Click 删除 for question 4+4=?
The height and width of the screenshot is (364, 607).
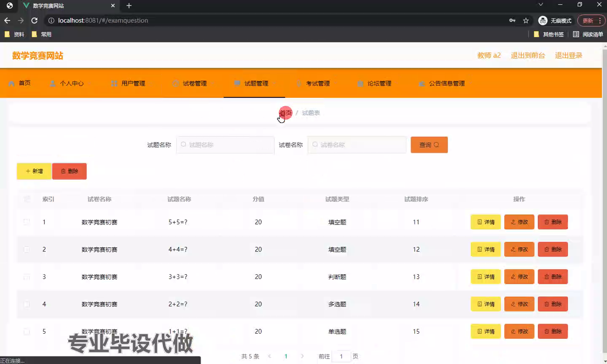[x=553, y=249]
